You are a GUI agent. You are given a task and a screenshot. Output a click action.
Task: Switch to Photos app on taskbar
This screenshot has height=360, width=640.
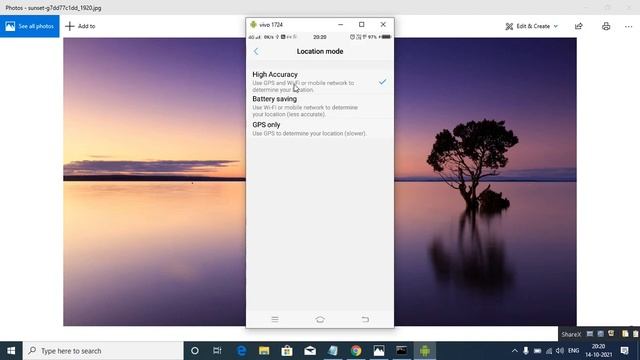pyautogui.click(x=379, y=351)
